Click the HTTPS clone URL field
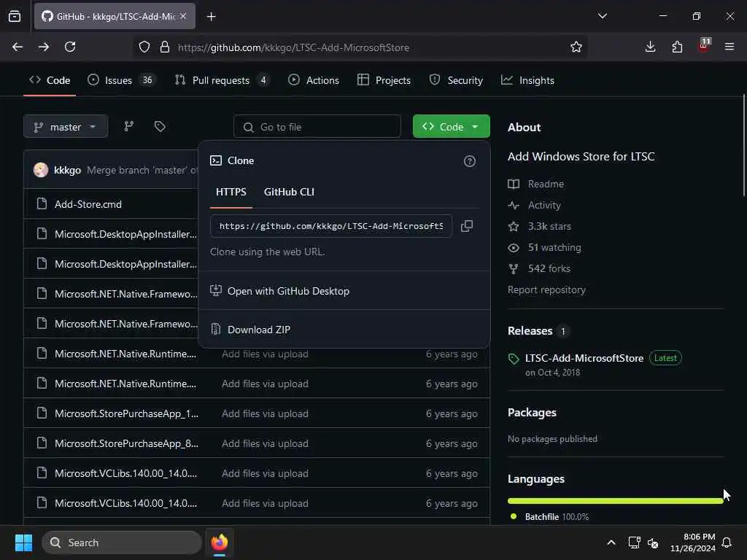 (331, 226)
